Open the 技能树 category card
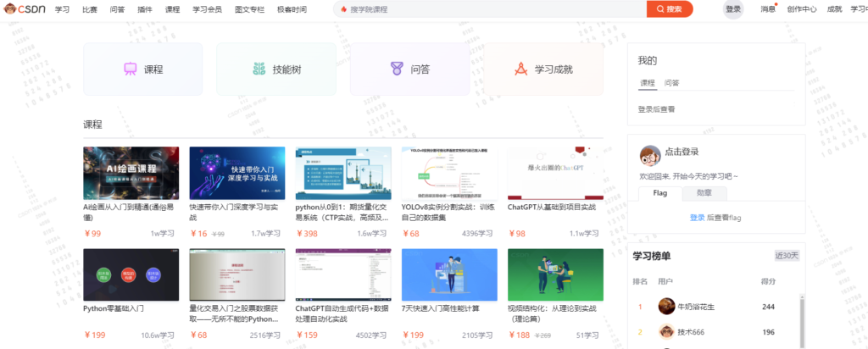 click(x=276, y=69)
